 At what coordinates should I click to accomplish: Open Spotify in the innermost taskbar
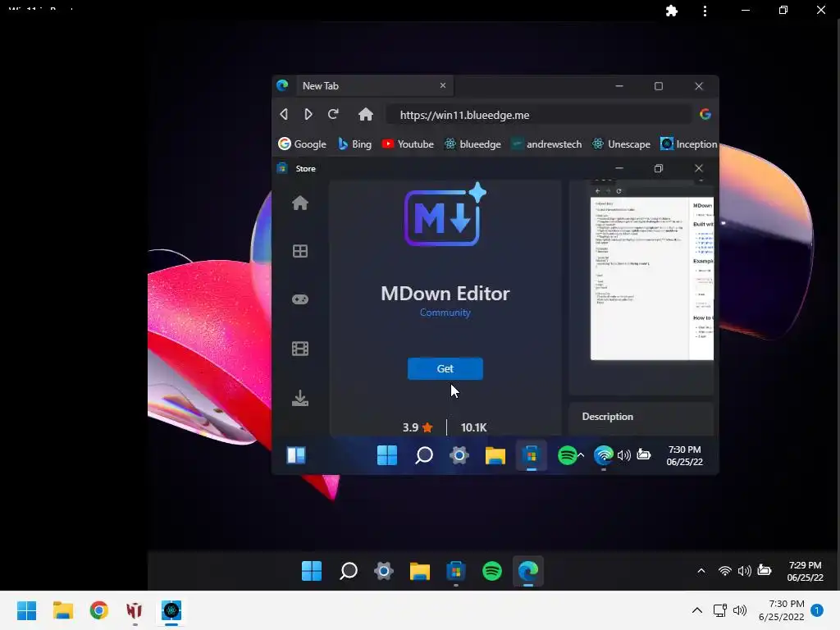[568, 455]
